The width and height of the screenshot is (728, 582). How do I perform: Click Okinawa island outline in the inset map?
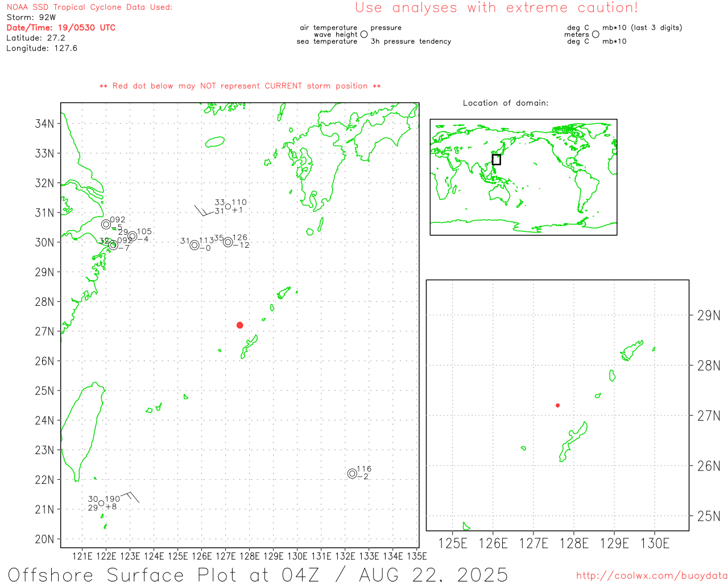(x=573, y=442)
